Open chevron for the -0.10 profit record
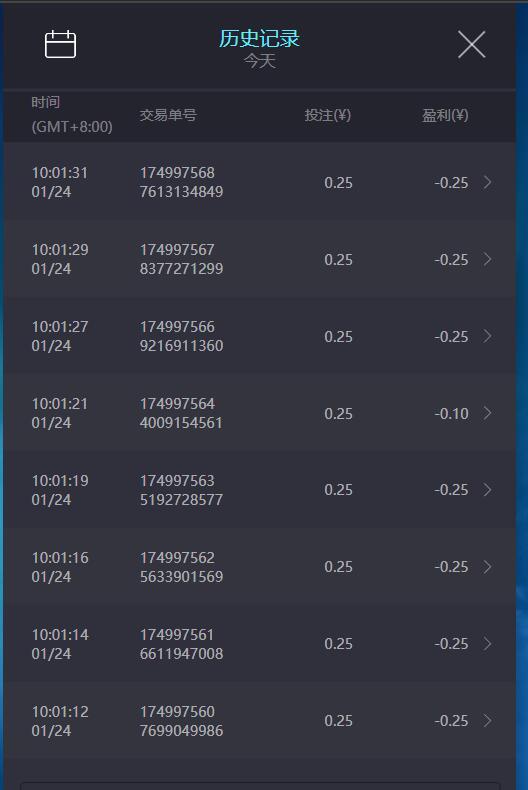528x790 pixels. pos(487,413)
